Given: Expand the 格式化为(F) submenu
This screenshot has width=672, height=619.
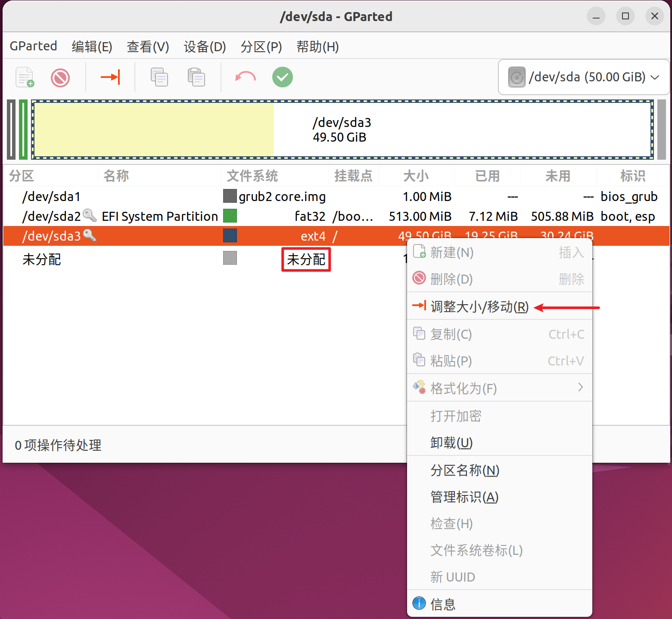Looking at the screenshot, I should tap(500, 388).
